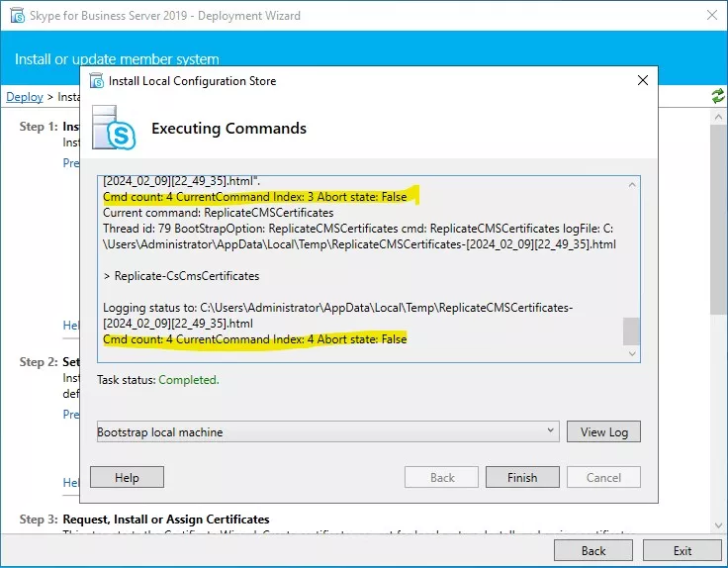Click the Finish button in the dialog
Viewport: 728px width, 568px height.
point(522,477)
